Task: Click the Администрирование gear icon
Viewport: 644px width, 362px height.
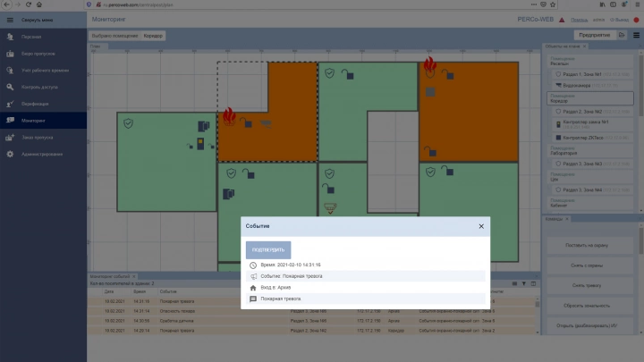Action: (10, 154)
